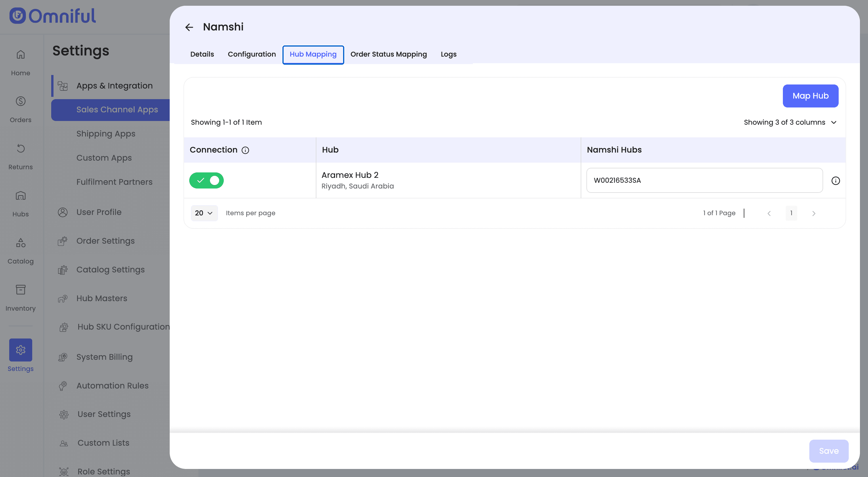Image resolution: width=868 pixels, height=477 pixels.
Task: Click the Hub SKU Configuration icon
Action: click(x=64, y=327)
